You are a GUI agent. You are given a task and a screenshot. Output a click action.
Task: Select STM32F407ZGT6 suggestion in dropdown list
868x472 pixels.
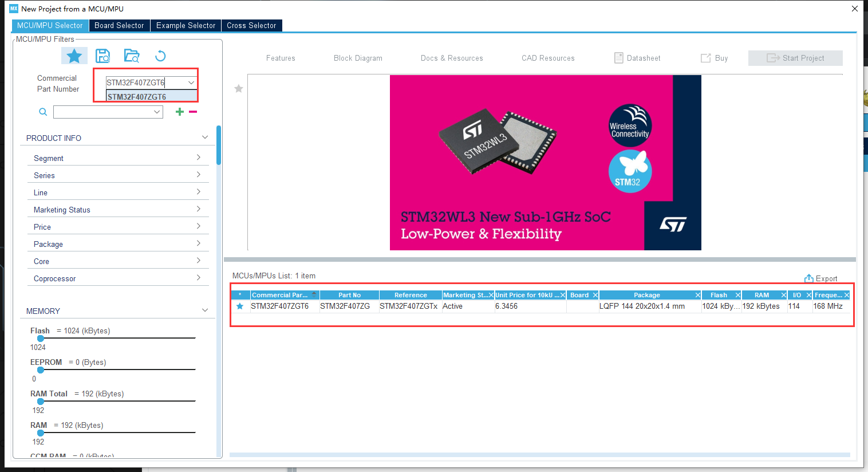click(152, 96)
